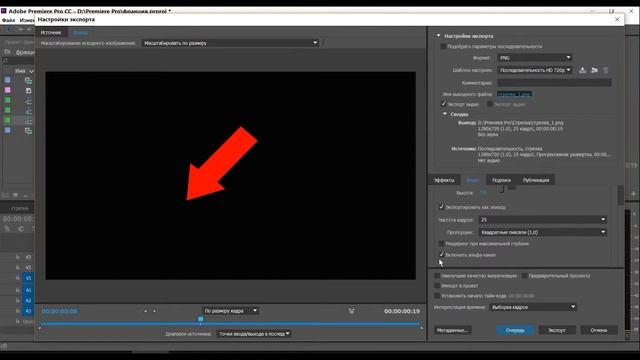
Task: Click the height value field
Action: pos(483,192)
